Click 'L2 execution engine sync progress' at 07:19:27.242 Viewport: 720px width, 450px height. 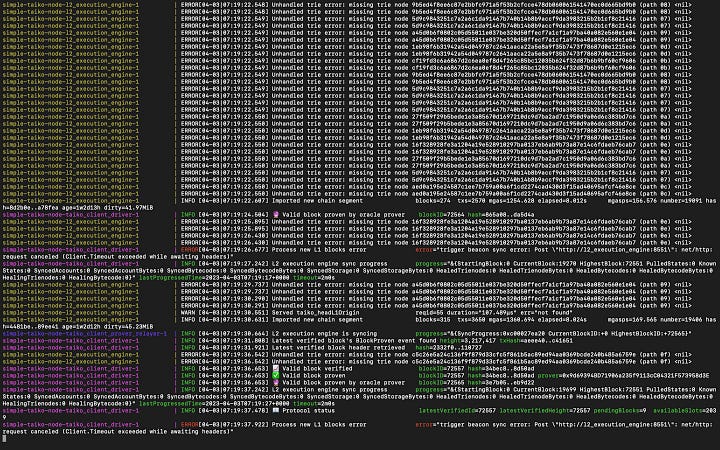[x=329, y=264]
